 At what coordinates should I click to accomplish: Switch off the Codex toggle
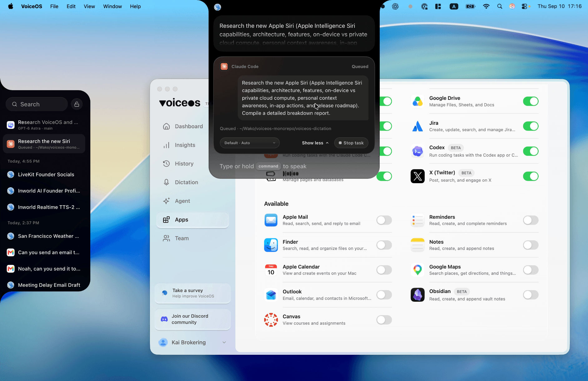click(x=531, y=151)
